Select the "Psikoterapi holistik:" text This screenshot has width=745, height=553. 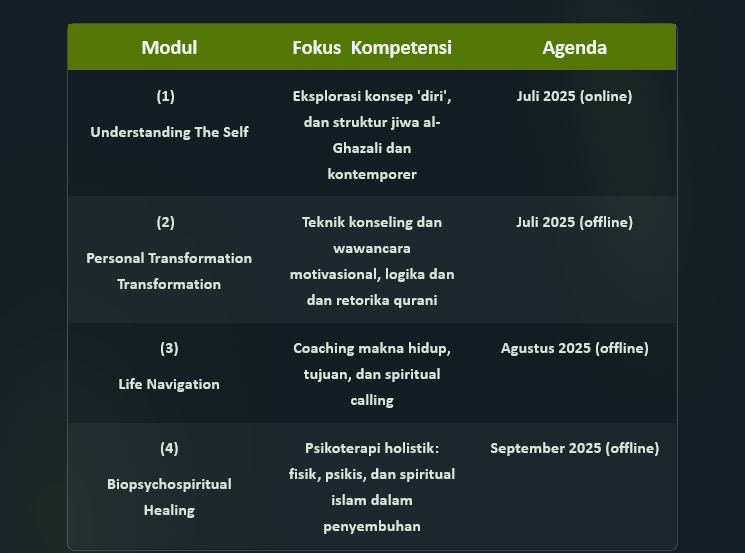pos(372,448)
